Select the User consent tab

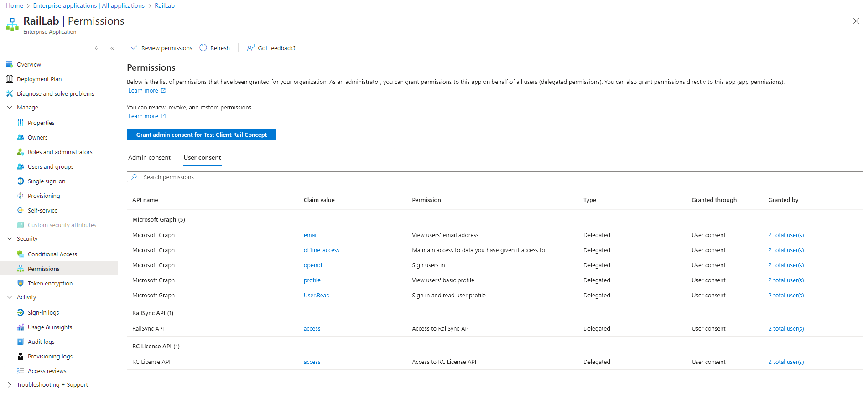tap(202, 157)
